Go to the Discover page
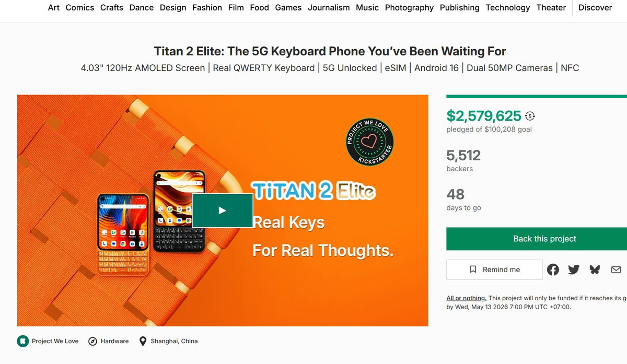Screen dimensions: 627x364 (x=595, y=7)
